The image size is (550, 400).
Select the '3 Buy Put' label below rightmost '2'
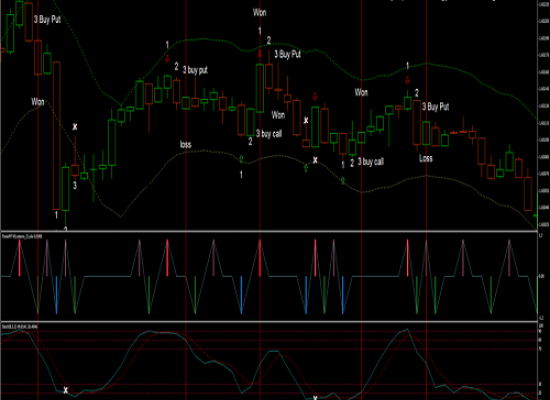point(435,107)
